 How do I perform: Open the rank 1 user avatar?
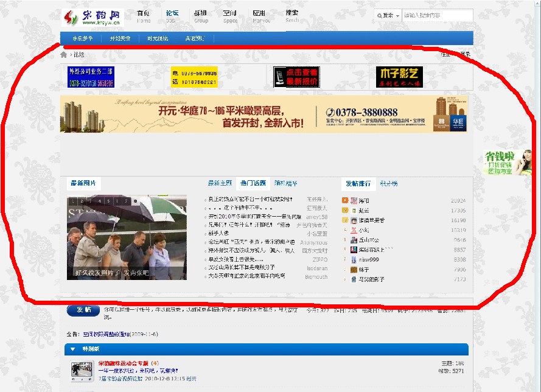coord(354,200)
